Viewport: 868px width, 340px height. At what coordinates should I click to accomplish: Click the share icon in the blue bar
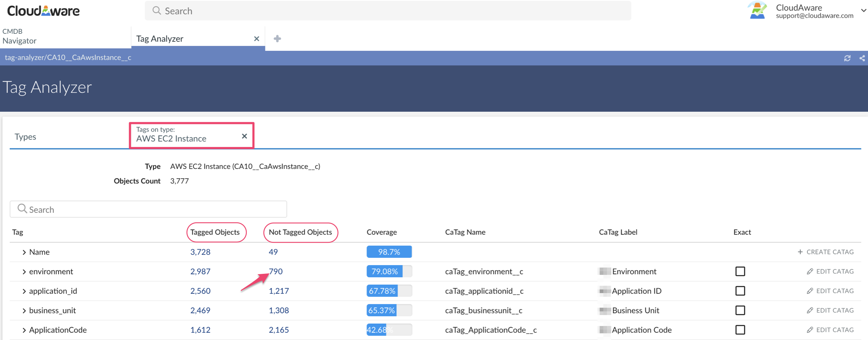pos(862,58)
